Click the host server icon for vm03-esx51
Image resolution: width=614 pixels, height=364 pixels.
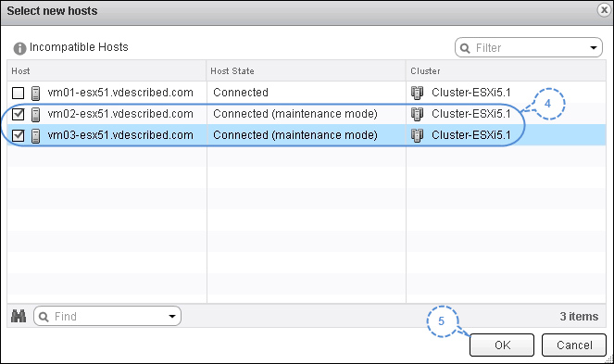(35, 136)
